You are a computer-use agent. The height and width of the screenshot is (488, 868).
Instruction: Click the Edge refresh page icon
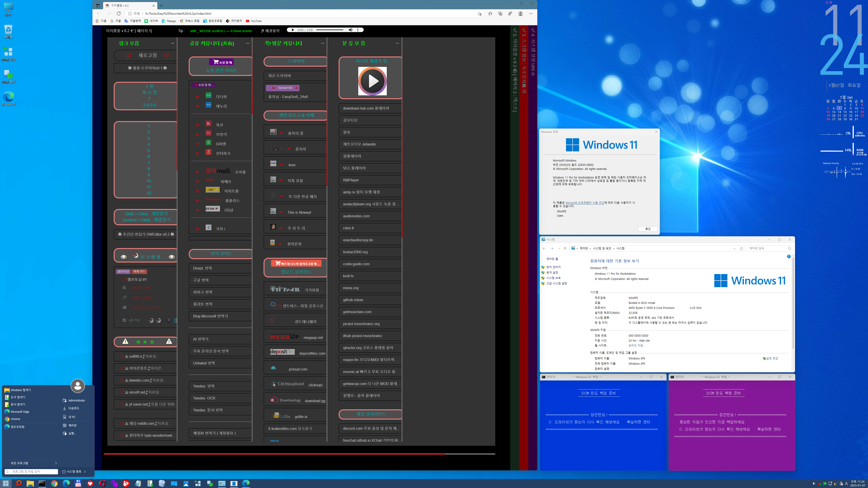click(x=119, y=14)
